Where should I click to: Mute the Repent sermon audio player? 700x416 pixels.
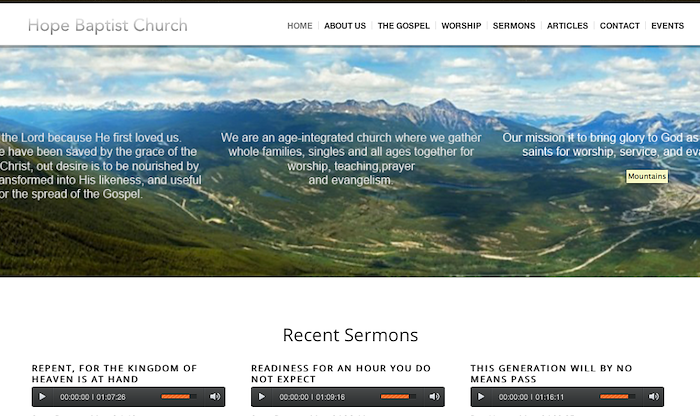pyautogui.click(x=215, y=396)
